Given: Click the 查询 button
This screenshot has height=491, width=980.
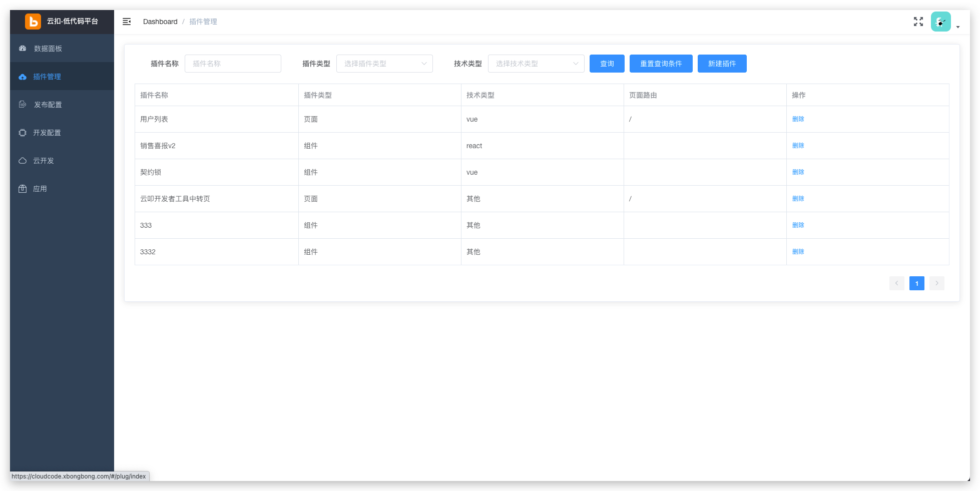Looking at the screenshot, I should coord(607,64).
